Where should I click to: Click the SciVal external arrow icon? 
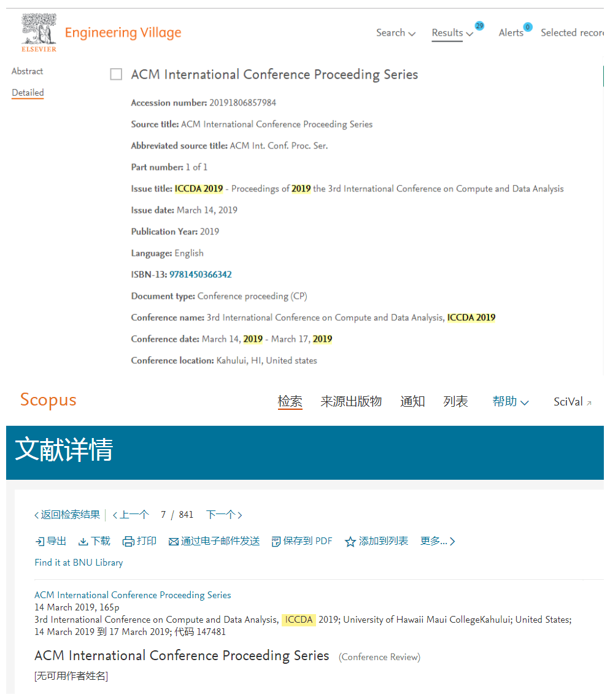tap(589, 403)
